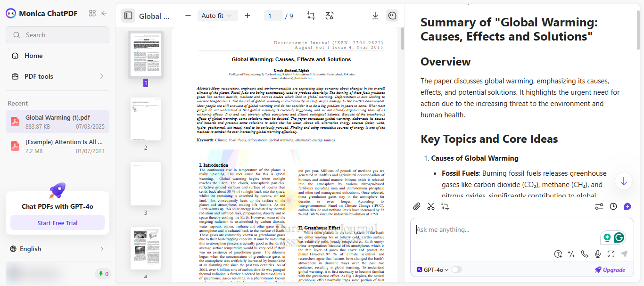Click the microphone voice input icon
The image size is (644, 286).
pos(598,254)
